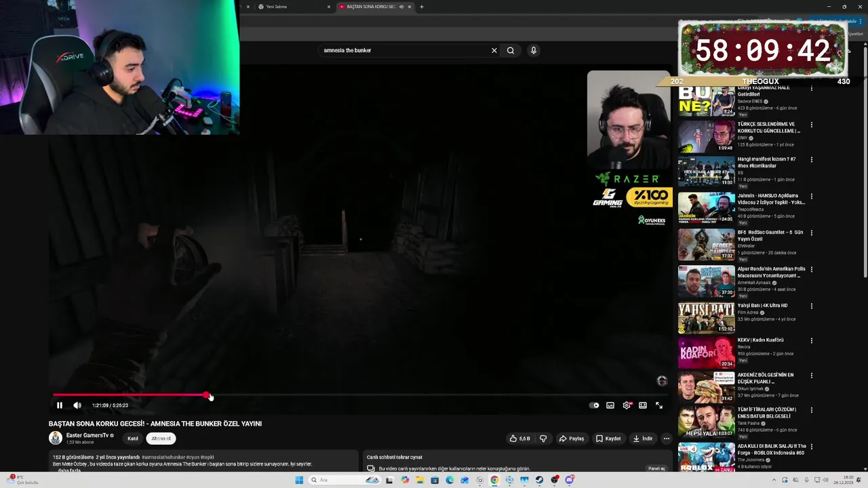The image size is (868, 488).
Task: Open Steam from the taskbar
Action: [539, 480]
